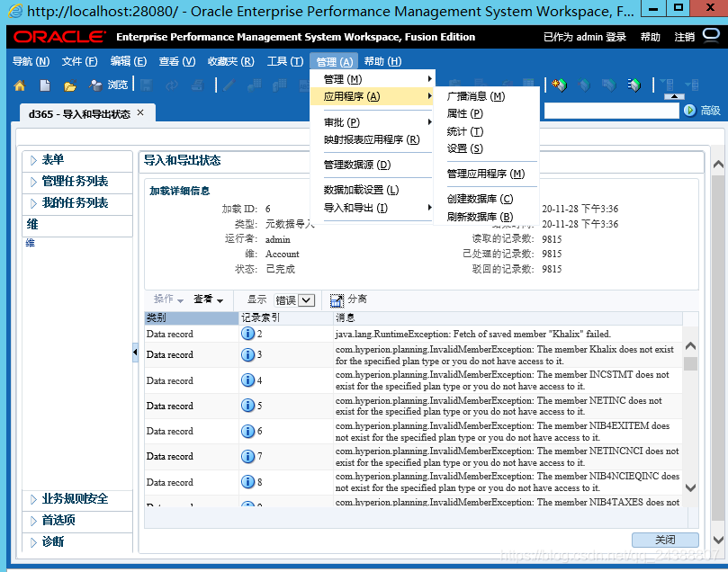728x572 pixels.
Task: Click info icon for record 3
Action: click(x=248, y=355)
